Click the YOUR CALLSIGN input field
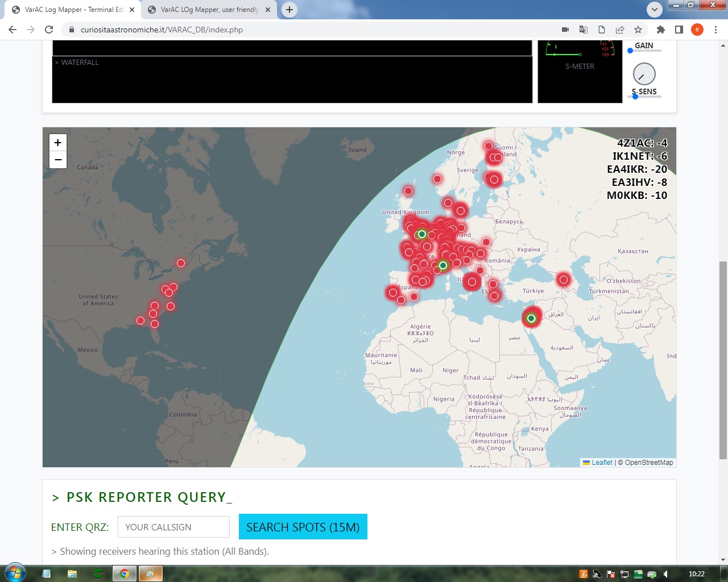728x582 pixels. (x=173, y=527)
